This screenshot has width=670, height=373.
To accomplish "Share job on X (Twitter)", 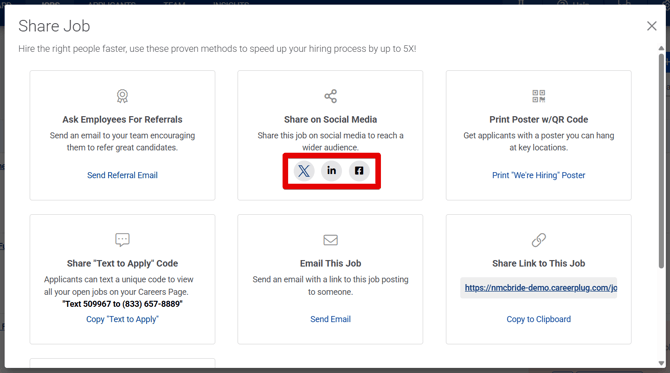I will [304, 171].
